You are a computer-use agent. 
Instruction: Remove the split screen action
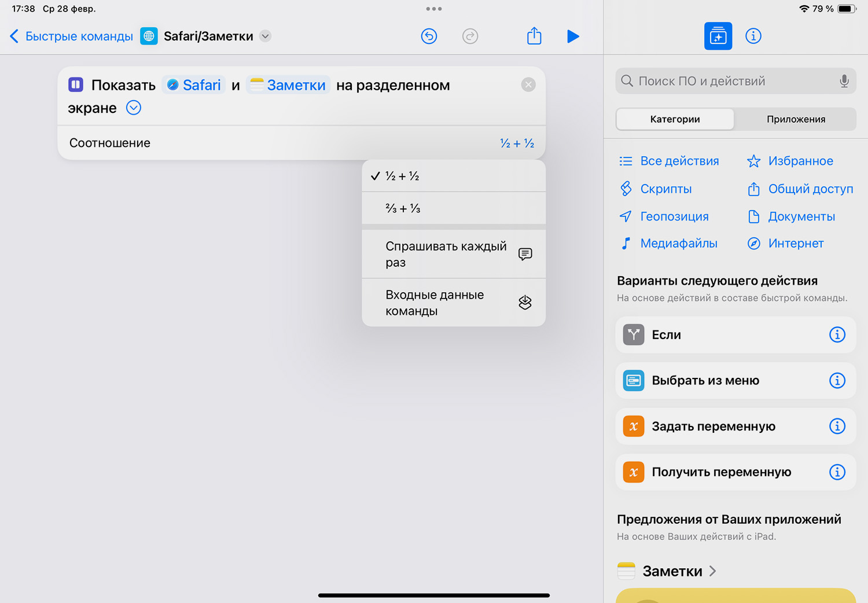pos(528,85)
